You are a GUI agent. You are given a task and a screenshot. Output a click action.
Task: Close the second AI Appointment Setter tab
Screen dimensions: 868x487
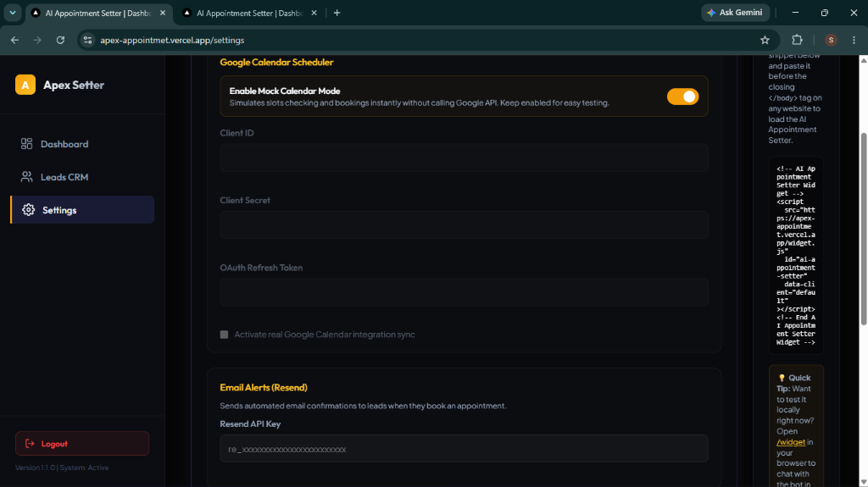click(x=314, y=13)
